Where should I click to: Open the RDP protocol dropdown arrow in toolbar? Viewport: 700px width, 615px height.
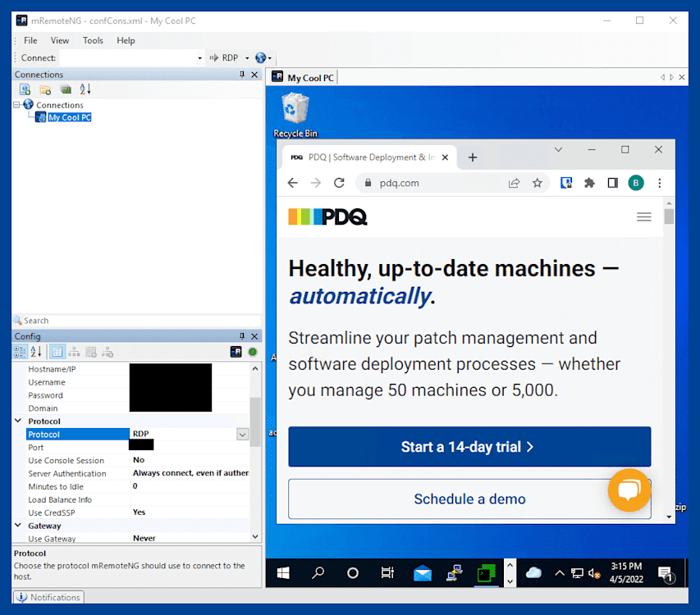click(x=247, y=58)
